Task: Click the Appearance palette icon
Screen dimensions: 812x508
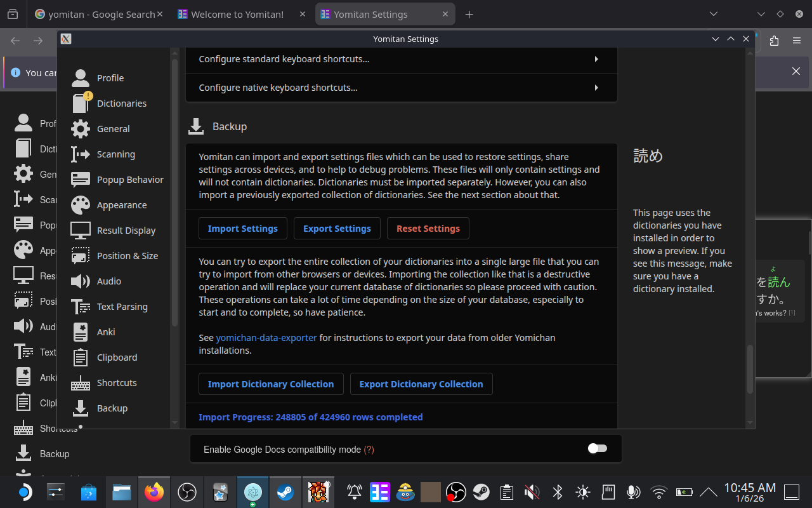Action: (x=81, y=205)
